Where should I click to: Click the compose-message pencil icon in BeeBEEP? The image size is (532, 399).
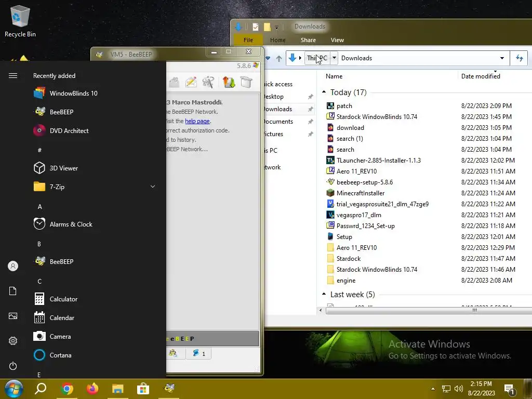coord(191,82)
